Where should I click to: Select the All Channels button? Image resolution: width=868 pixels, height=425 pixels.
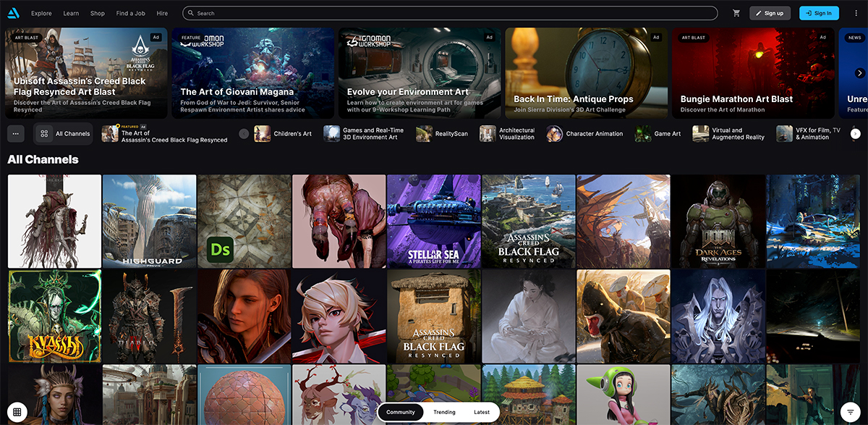[x=64, y=134]
